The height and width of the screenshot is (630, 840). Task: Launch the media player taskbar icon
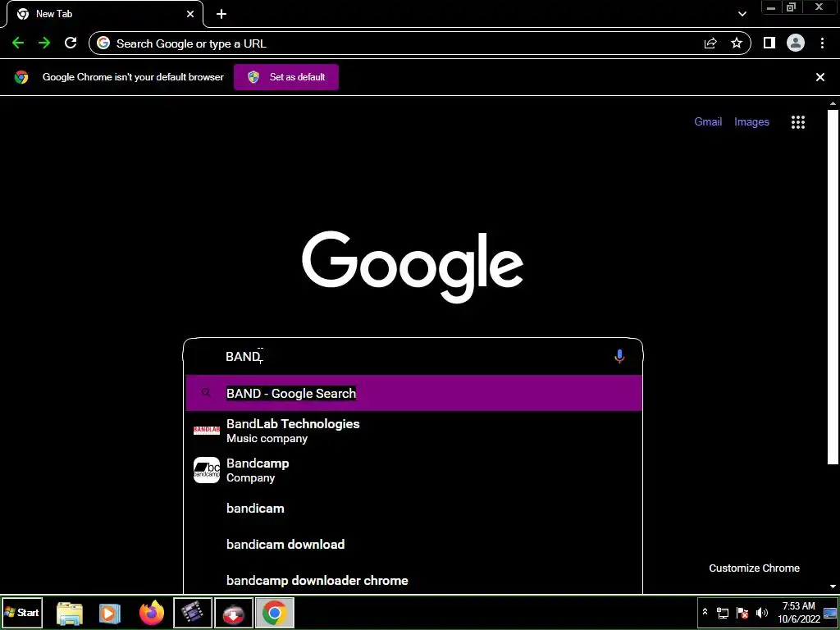coord(110,613)
